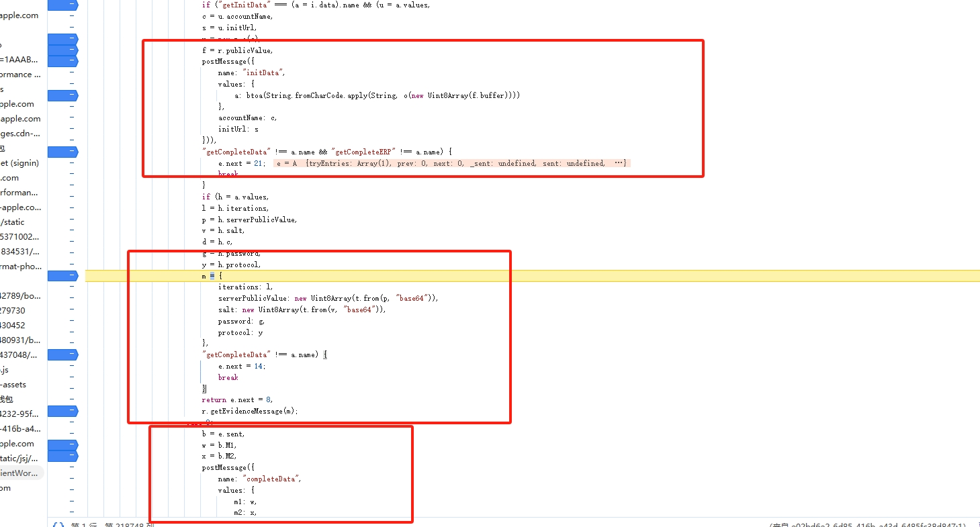The image size is (980, 527).
Task: Click the code line c = u.accountName,
Action: point(237,16)
